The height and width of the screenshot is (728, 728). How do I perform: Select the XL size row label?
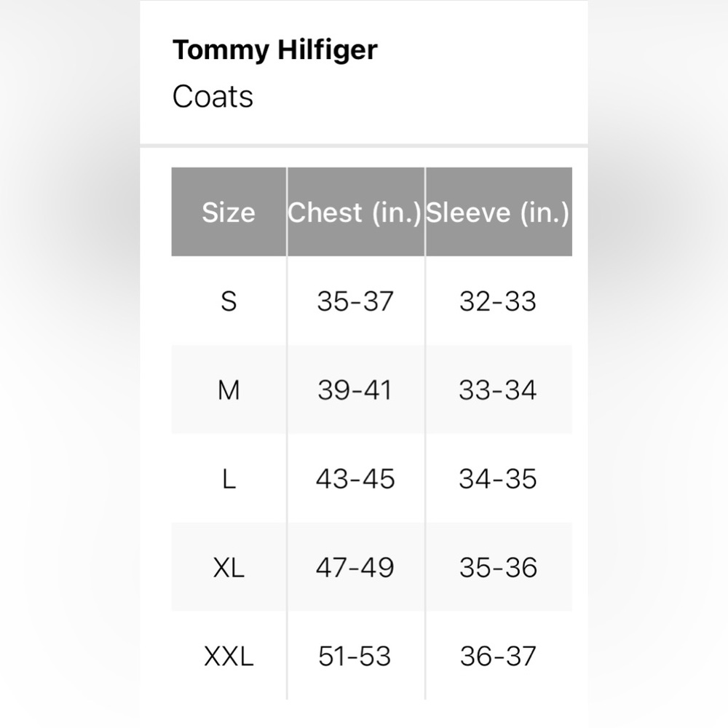[x=229, y=567]
